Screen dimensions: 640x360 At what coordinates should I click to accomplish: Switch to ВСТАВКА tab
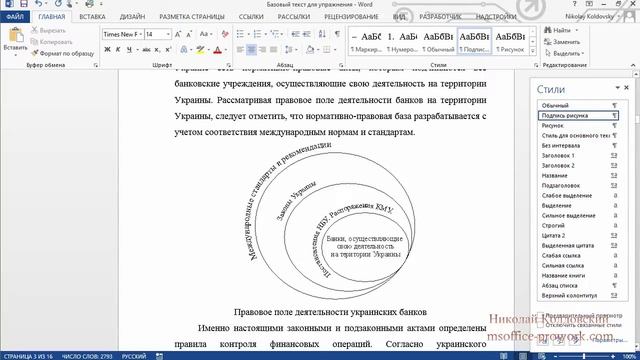coord(92,17)
